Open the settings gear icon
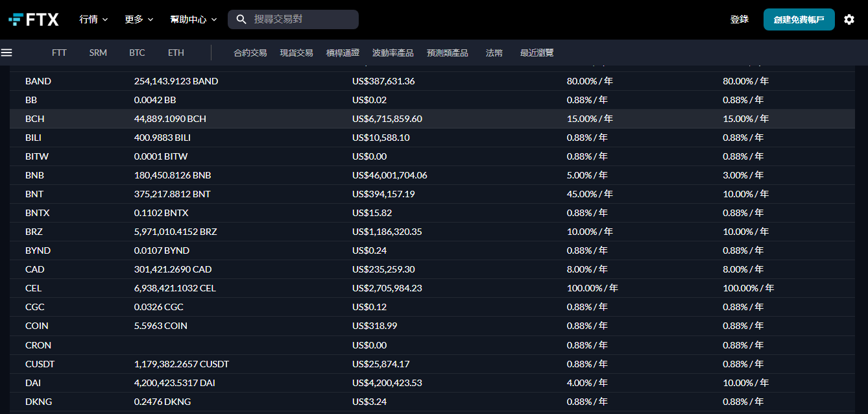The image size is (868, 414). point(849,19)
